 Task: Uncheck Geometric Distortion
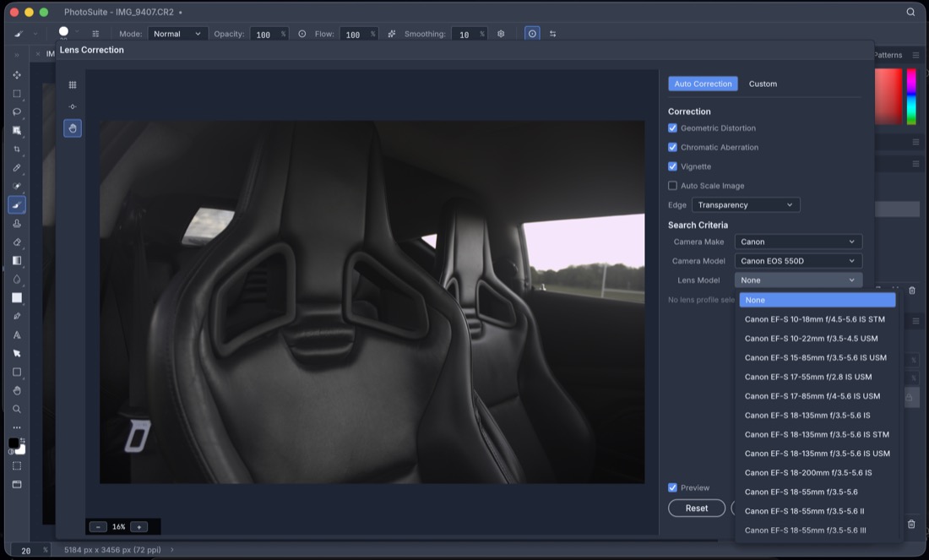(672, 128)
